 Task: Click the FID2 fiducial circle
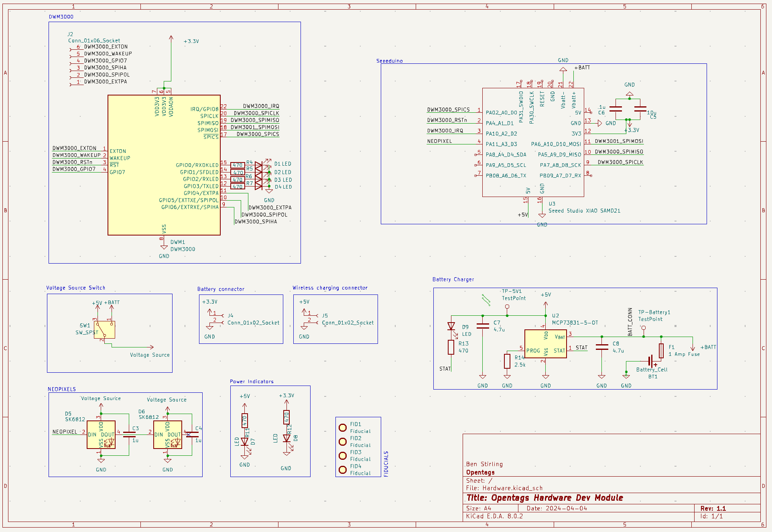pos(343,442)
